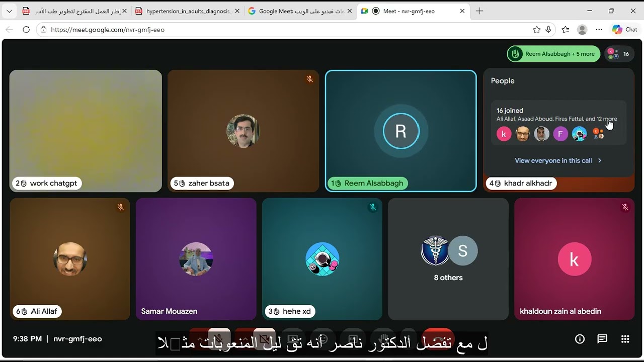Close the hypertension PDF tab
Image resolution: width=644 pixels, height=362 pixels.
click(237, 11)
